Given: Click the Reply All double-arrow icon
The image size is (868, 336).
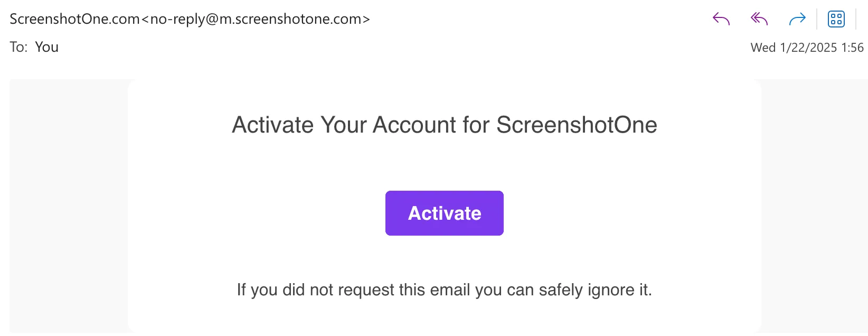Looking at the screenshot, I should pyautogui.click(x=759, y=20).
